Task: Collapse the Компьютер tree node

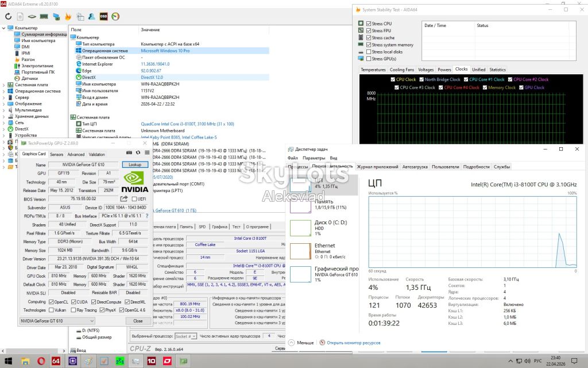Action: click(x=4, y=28)
